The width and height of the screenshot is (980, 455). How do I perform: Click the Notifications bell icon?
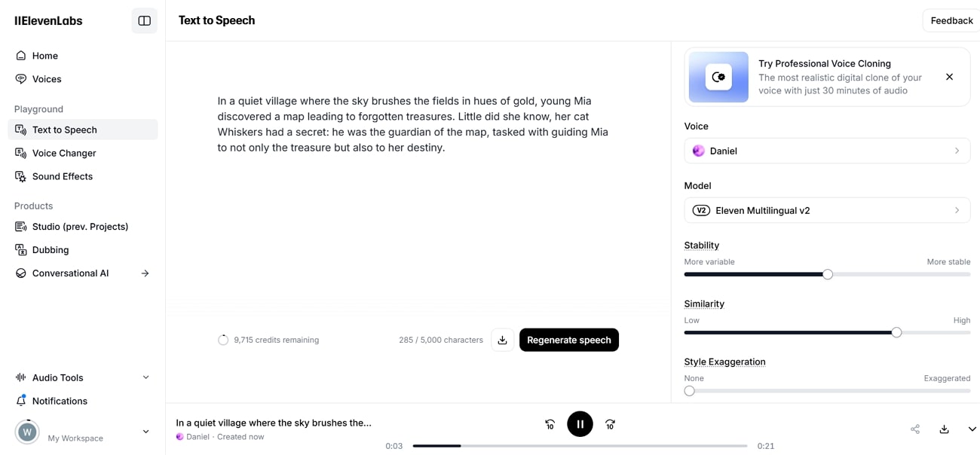coord(21,401)
